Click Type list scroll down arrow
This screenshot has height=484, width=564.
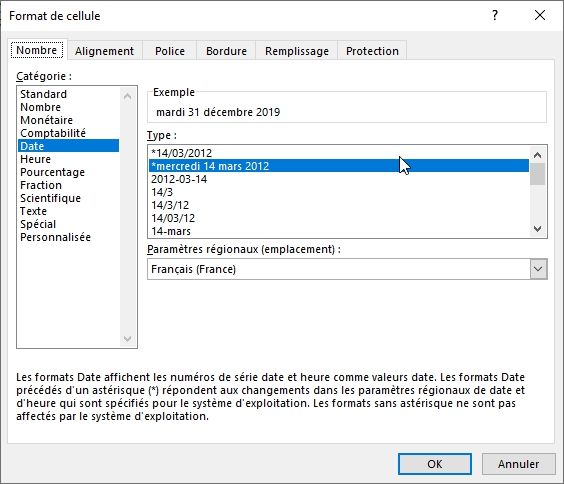(537, 229)
